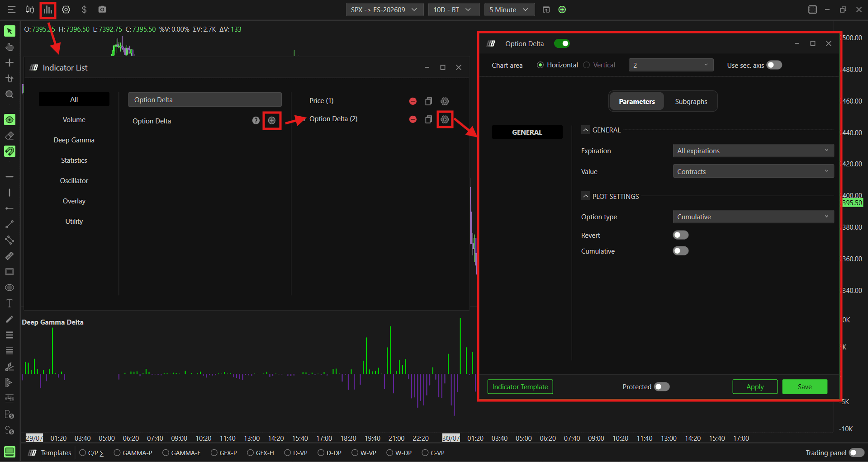Viewport: 868px width, 462px height.
Task: Collapse the GENERAL section
Action: coord(586,130)
